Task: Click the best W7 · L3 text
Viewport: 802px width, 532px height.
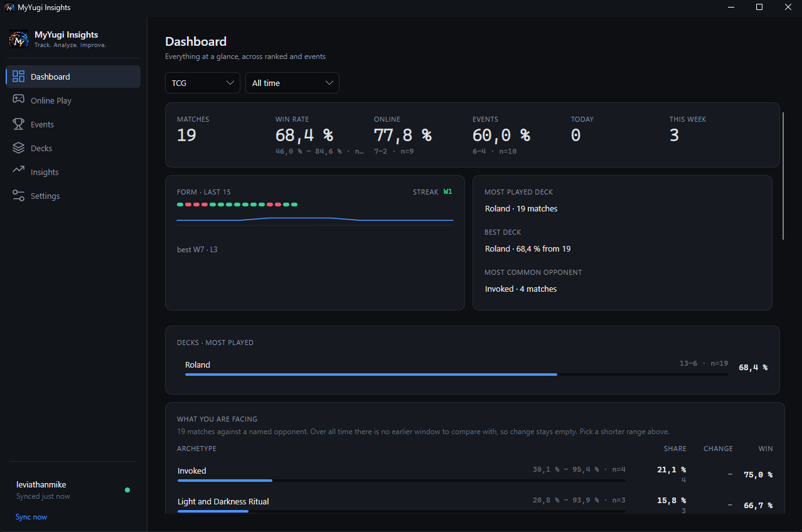Action: pyautogui.click(x=197, y=250)
